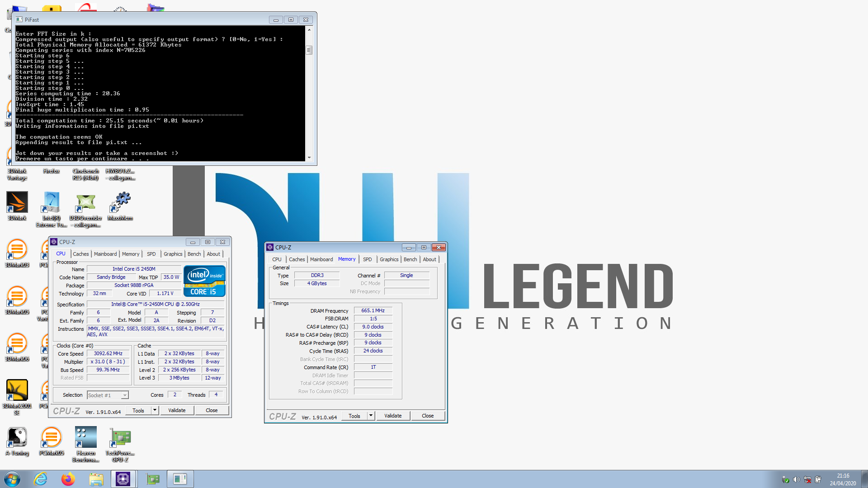Click PiFast scrollbar up arrow
Screen dimensions: 868x488
(x=309, y=30)
